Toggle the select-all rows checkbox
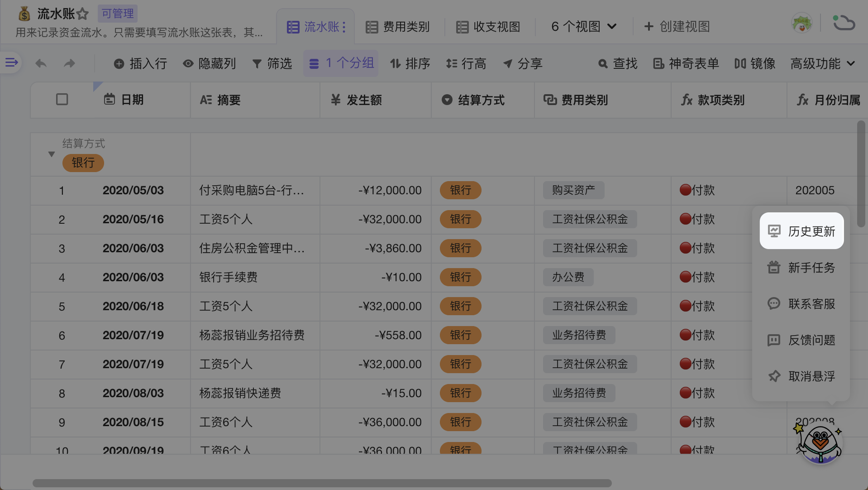This screenshot has height=490, width=868. 62,100
